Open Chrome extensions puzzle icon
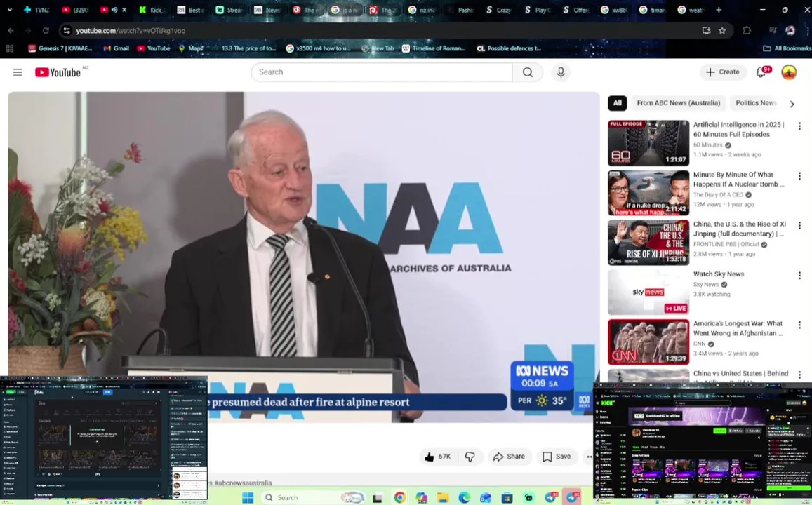The width and height of the screenshot is (812, 505). [746, 31]
